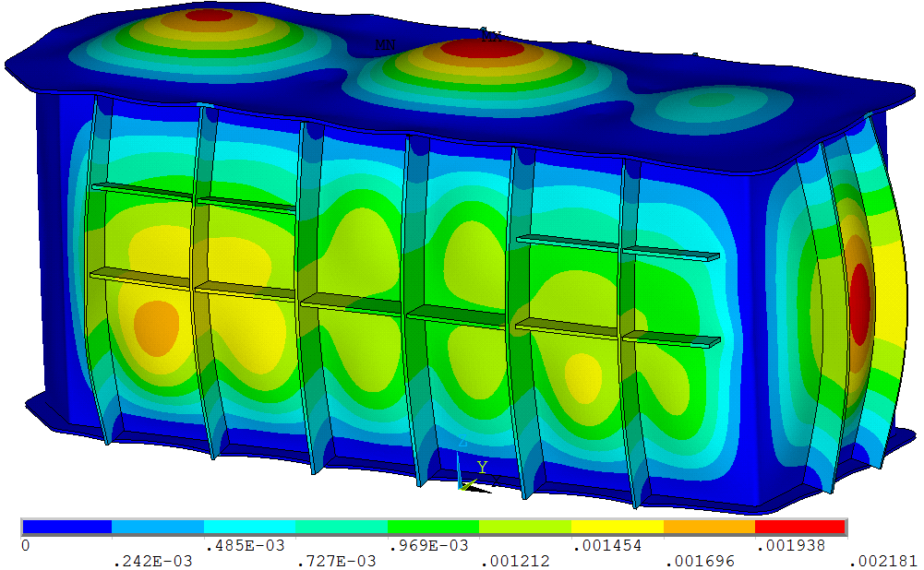Click the red legend color band
The height and width of the screenshot is (570, 924).
[799, 527]
